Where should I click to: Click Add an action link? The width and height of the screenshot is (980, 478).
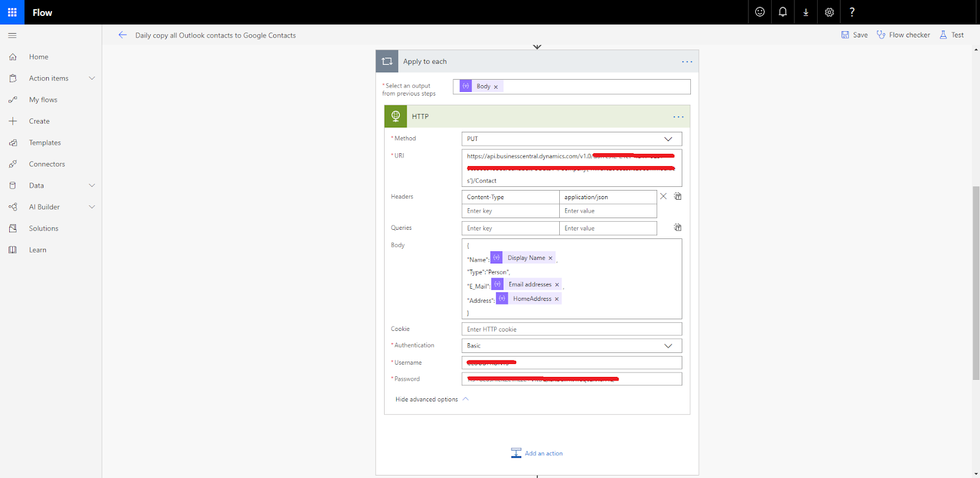pyautogui.click(x=543, y=453)
